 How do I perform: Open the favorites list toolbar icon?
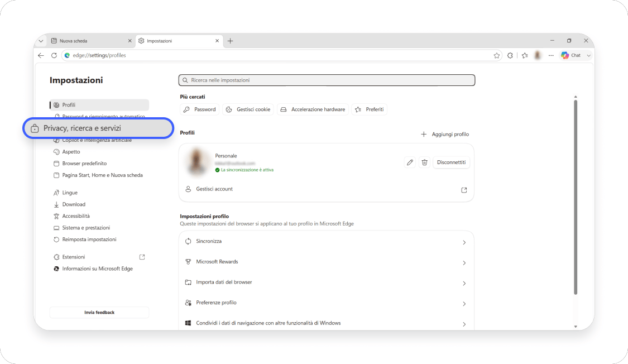tap(525, 55)
